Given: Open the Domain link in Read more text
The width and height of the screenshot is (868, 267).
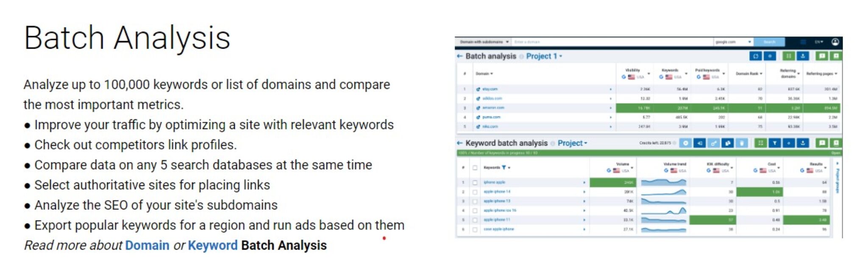Looking at the screenshot, I should click(147, 245).
